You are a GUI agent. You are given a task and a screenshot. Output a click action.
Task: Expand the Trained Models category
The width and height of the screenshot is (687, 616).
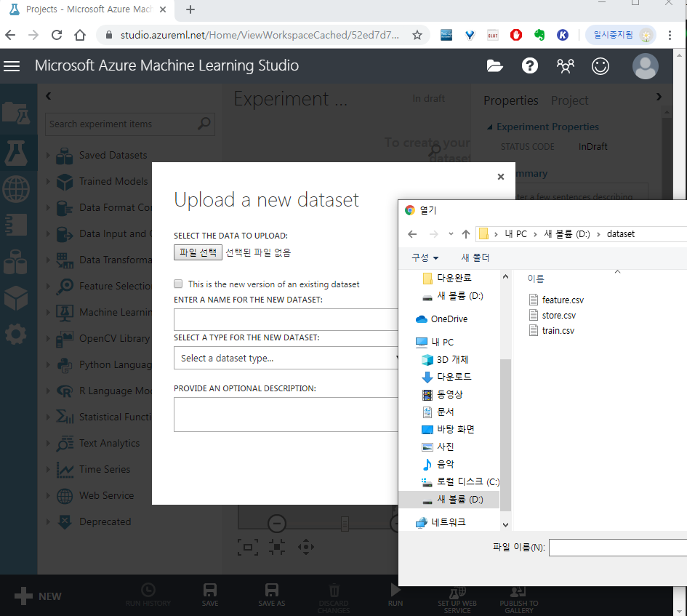(48, 181)
